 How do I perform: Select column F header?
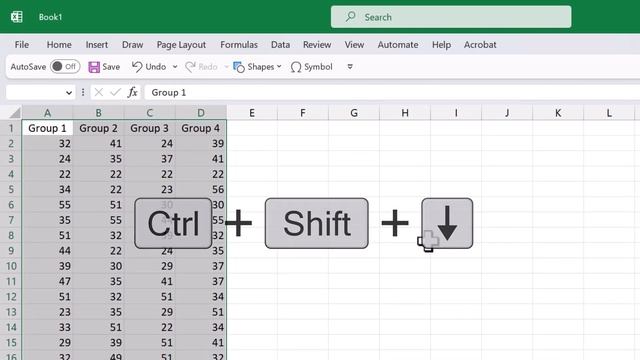point(303,113)
